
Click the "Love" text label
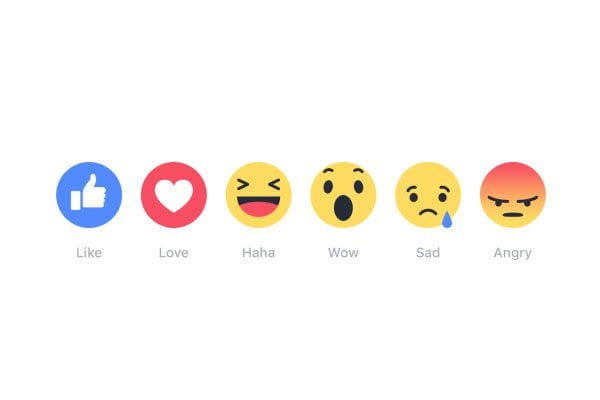tap(174, 253)
